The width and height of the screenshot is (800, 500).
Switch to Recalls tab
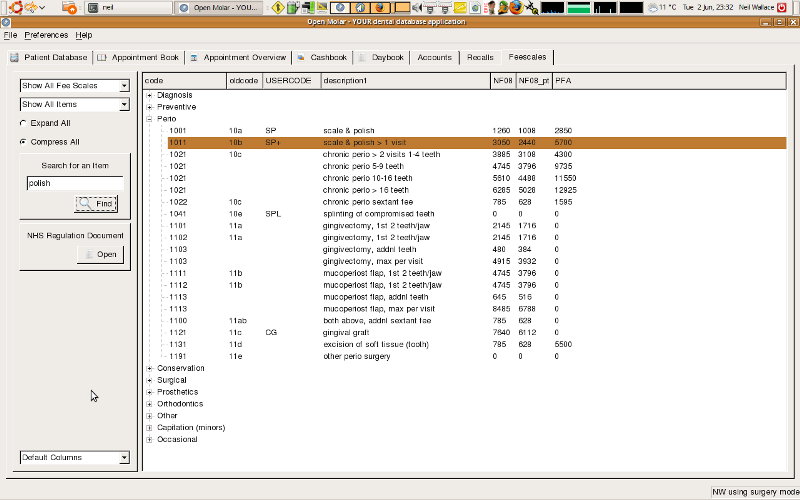coord(480,58)
